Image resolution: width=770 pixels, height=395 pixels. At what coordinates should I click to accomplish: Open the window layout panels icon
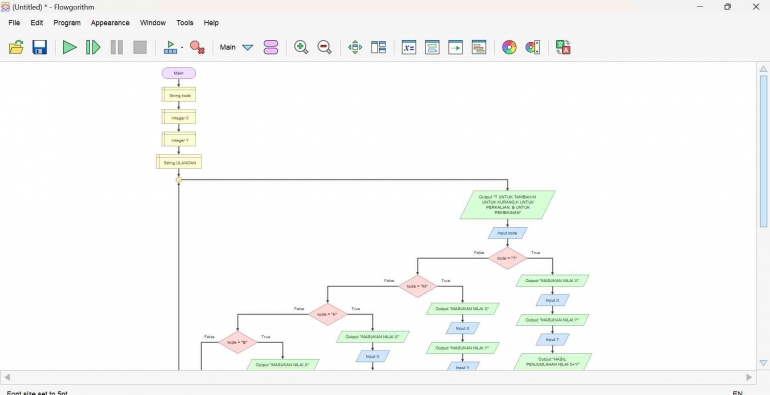click(x=378, y=47)
